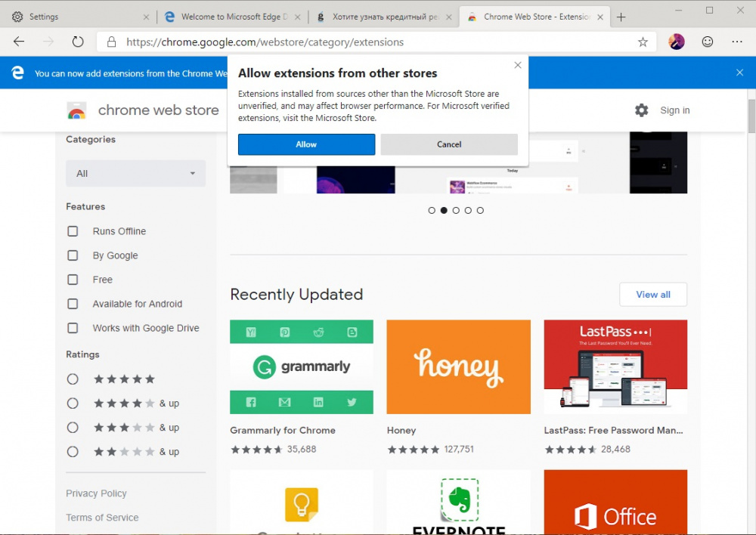Open the Evernote extension thumbnail
This screenshot has width=756, height=535.
pyautogui.click(x=459, y=503)
